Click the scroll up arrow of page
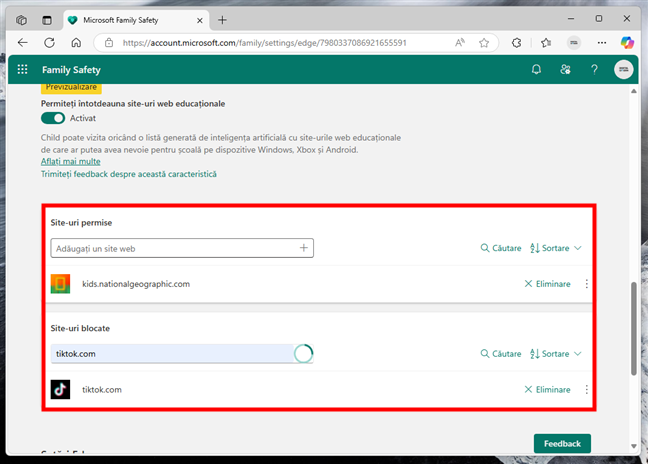This screenshot has width=648, height=464. pyautogui.click(x=634, y=91)
